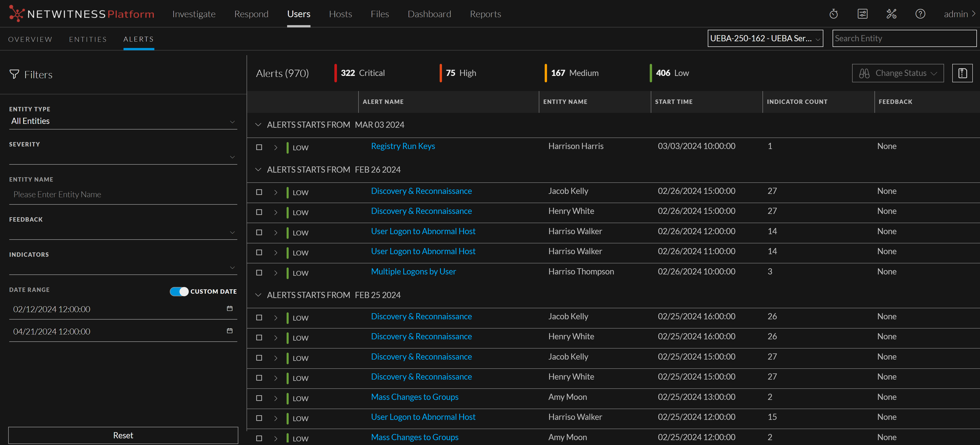This screenshot has height=445, width=980.
Task: Open end date calendar picker icon
Action: tap(229, 331)
